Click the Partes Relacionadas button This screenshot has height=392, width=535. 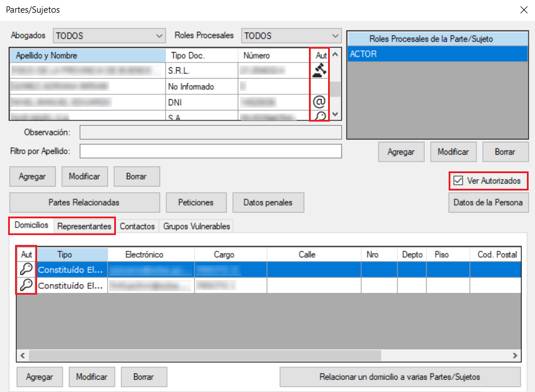[x=84, y=203]
